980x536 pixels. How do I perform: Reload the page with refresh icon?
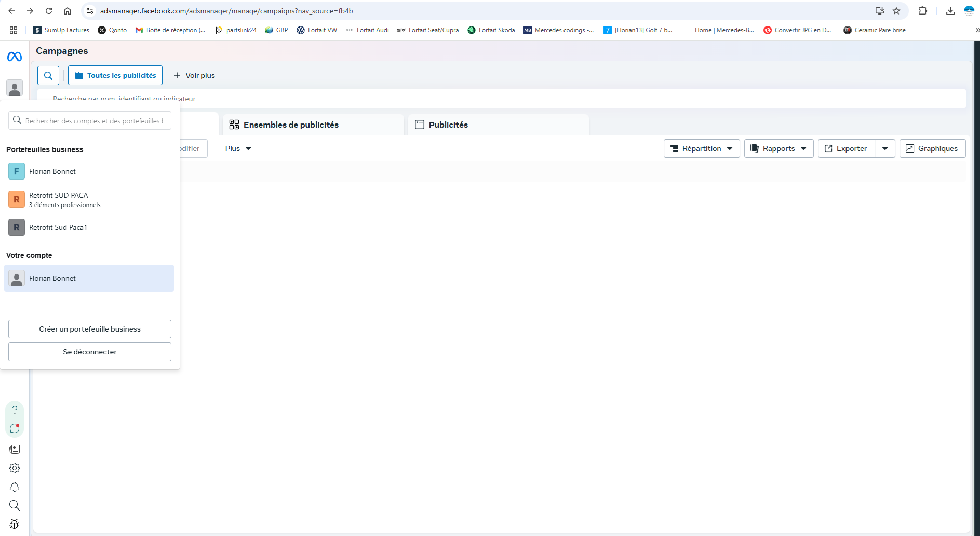(49, 11)
